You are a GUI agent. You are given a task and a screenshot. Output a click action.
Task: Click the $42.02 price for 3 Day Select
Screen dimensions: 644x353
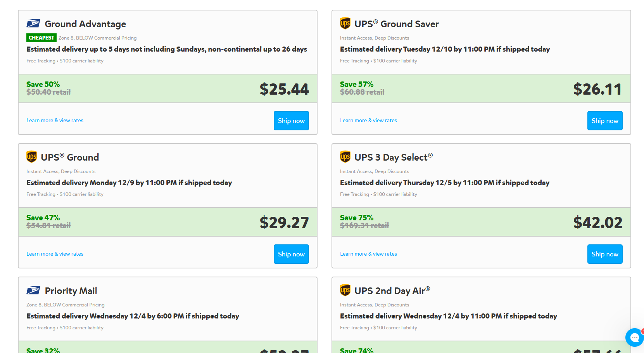point(598,222)
